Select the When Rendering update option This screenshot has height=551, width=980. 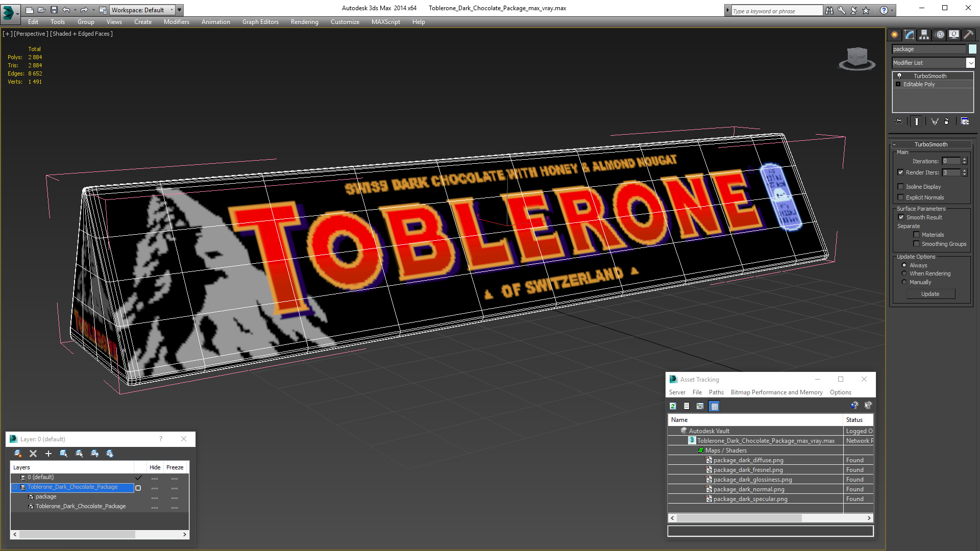tap(904, 273)
